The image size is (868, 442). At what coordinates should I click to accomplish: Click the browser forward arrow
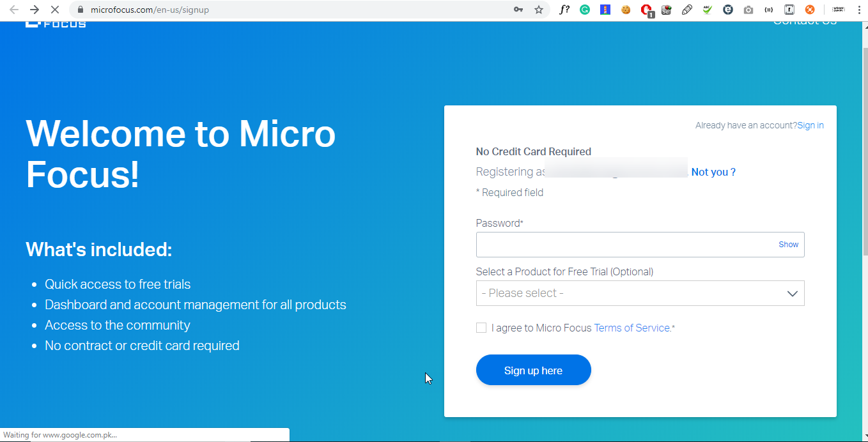tap(35, 10)
